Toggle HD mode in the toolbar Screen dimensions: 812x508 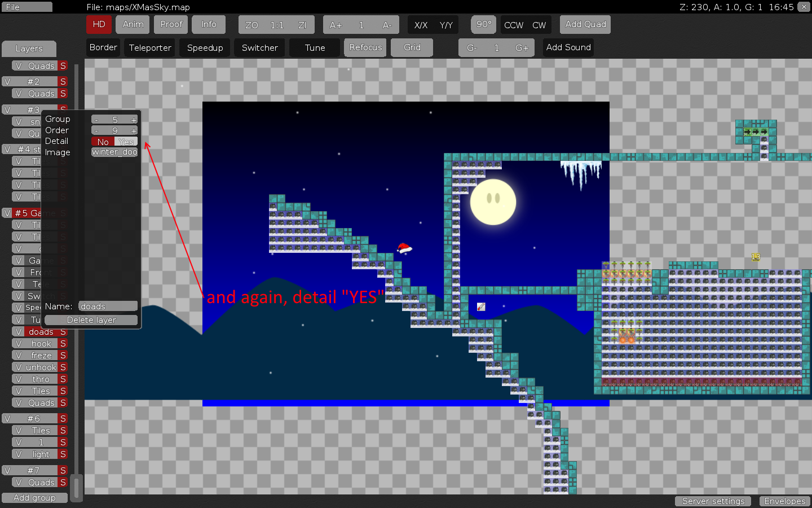(x=99, y=24)
